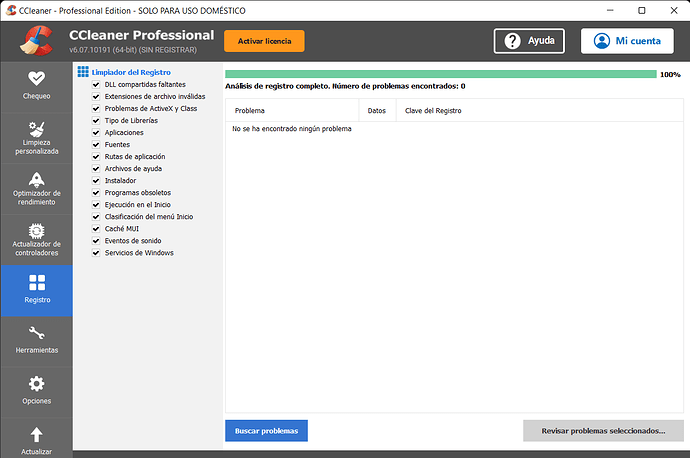Uncheck Programas obsoletos
Image resolution: width=690 pixels, height=458 pixels.
click(x=96, y=193)
